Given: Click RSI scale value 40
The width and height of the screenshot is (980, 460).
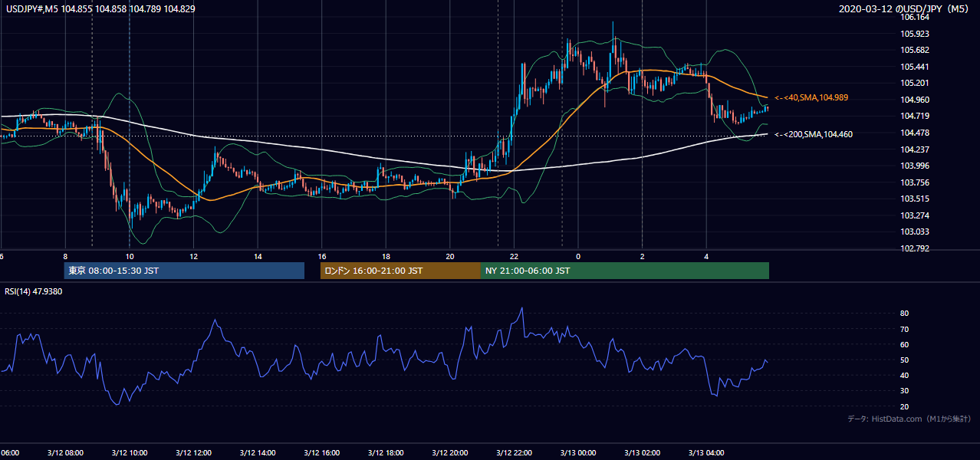Looking at the screenshot, I should coord(905,375).
